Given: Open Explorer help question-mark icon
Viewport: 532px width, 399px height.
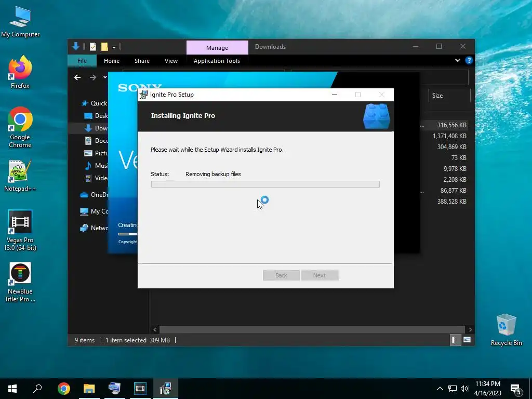Looking at the screenshot, I should (x=469, y=60).
